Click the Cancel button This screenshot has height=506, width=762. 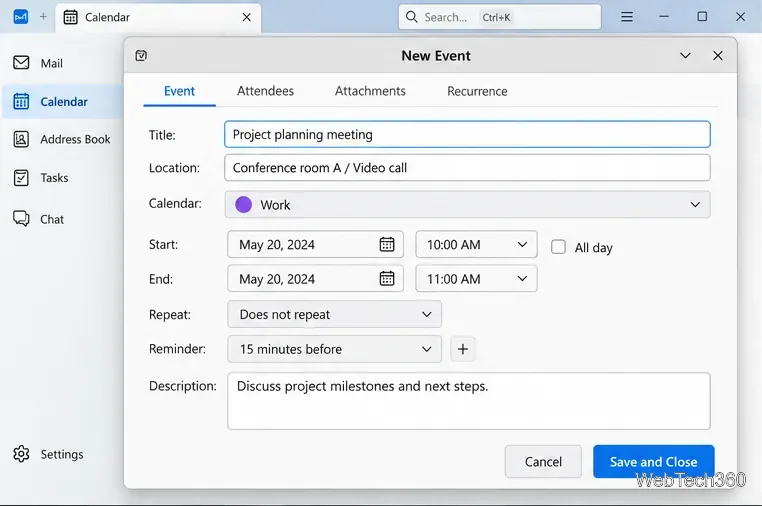543,462
